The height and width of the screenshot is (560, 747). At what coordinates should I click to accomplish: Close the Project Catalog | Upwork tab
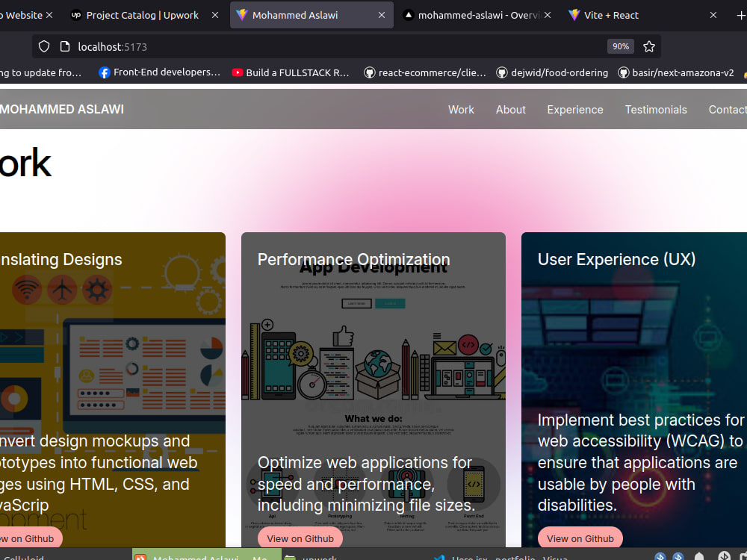[x=215, y=15]
